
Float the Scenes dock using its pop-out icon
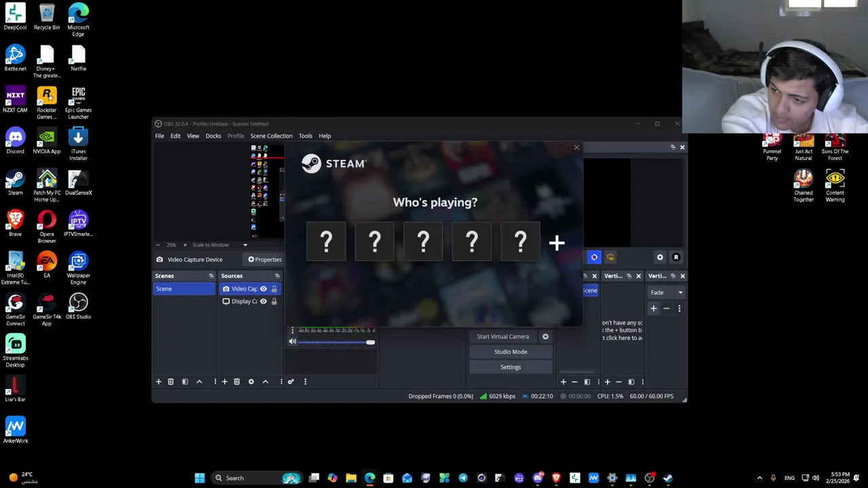click(211, 276)
